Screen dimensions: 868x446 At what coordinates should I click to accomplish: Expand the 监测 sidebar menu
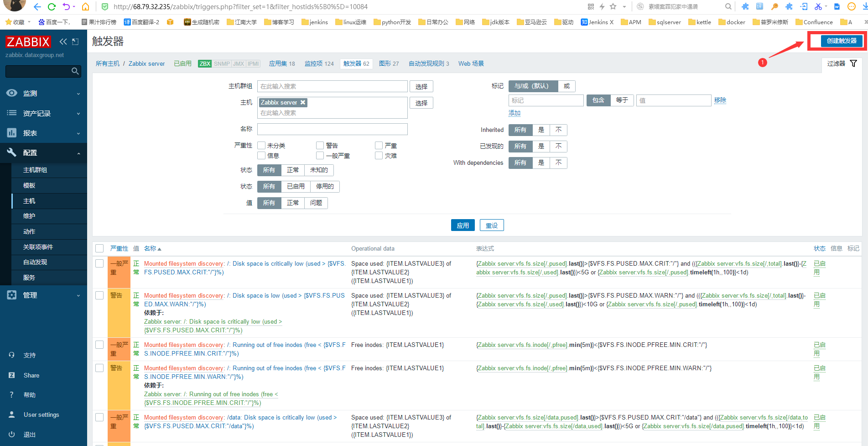pyautogui.click(x=43, y=93)
